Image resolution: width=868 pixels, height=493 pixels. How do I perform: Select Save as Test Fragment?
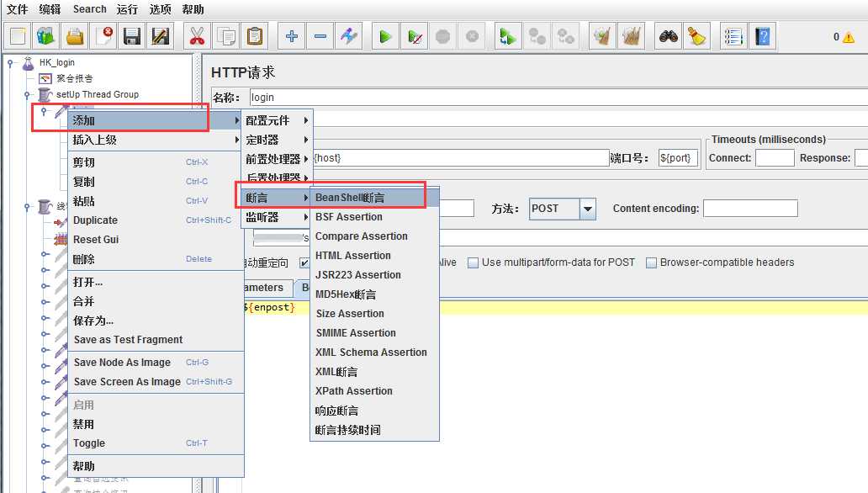coord(156,340)
